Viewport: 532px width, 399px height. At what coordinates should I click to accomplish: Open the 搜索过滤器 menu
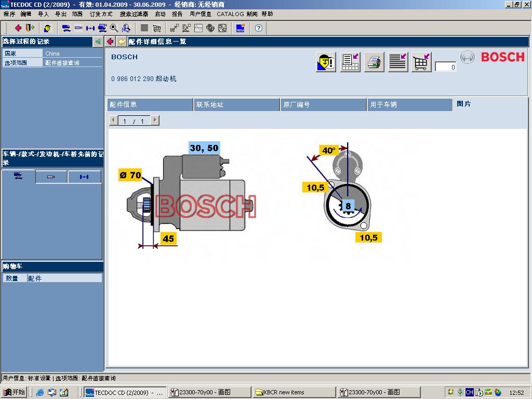pos(134,14)
